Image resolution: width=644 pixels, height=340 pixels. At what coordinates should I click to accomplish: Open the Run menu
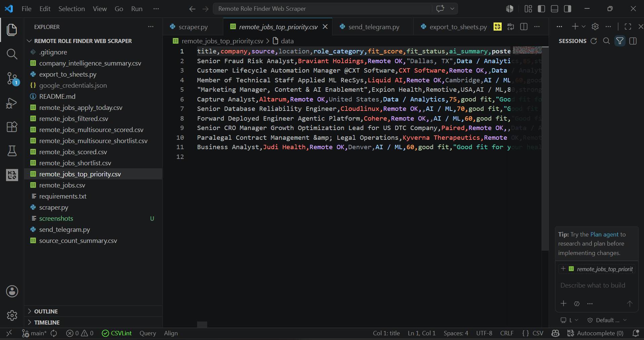pyautogui.click(x=137, y=9)
